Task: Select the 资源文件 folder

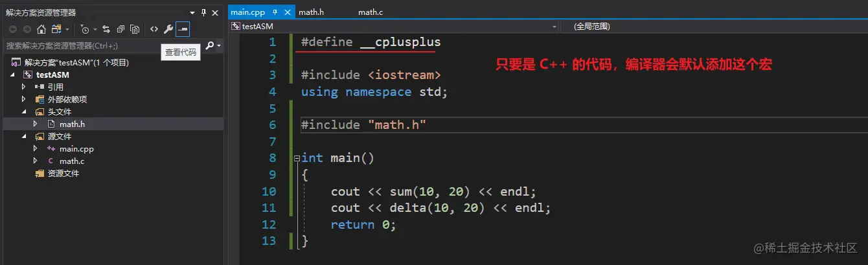Action: coord(63,173)
